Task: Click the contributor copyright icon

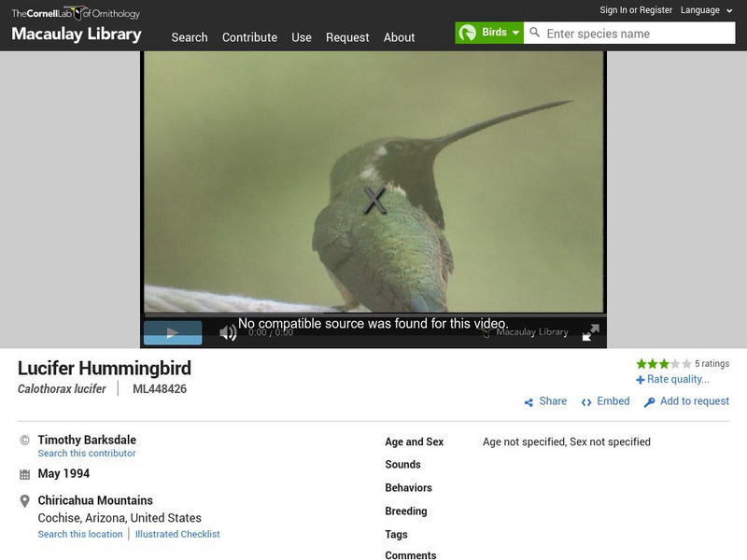Action: click(25, 441)
